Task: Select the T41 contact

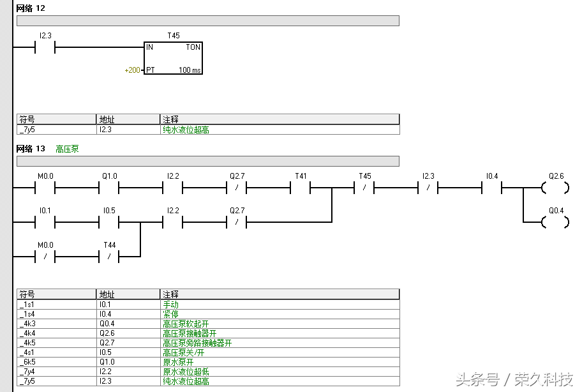Action: coord(301,188)
